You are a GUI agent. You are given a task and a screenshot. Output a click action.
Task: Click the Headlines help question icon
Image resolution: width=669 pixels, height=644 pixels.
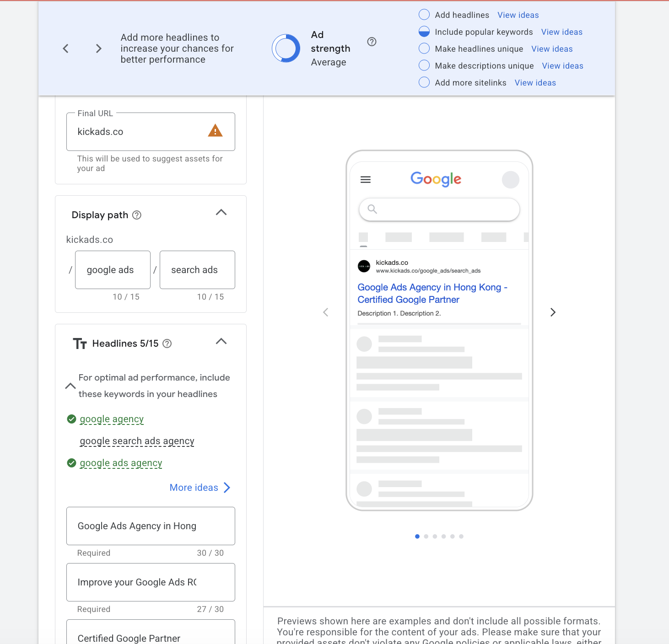point(167,343)
